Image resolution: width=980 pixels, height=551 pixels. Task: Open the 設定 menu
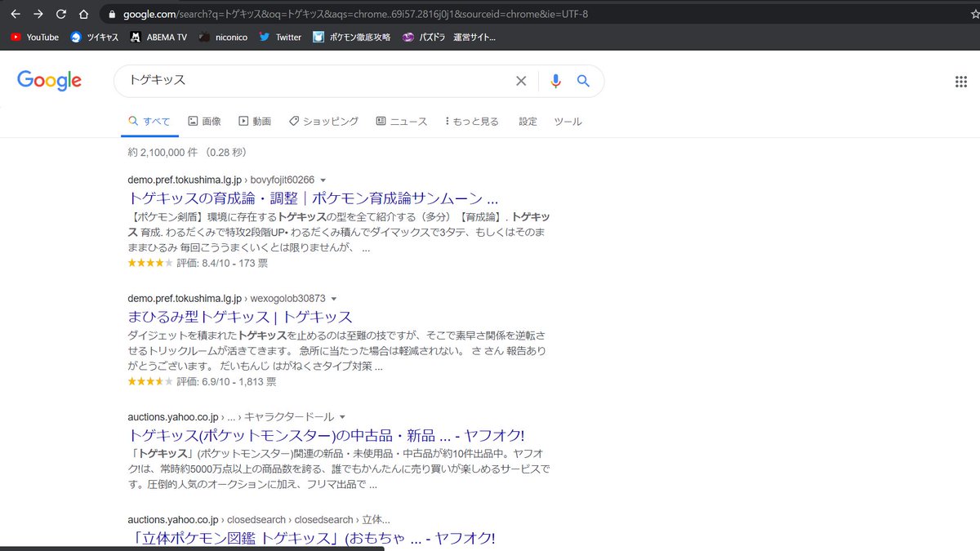coord(528,122)
